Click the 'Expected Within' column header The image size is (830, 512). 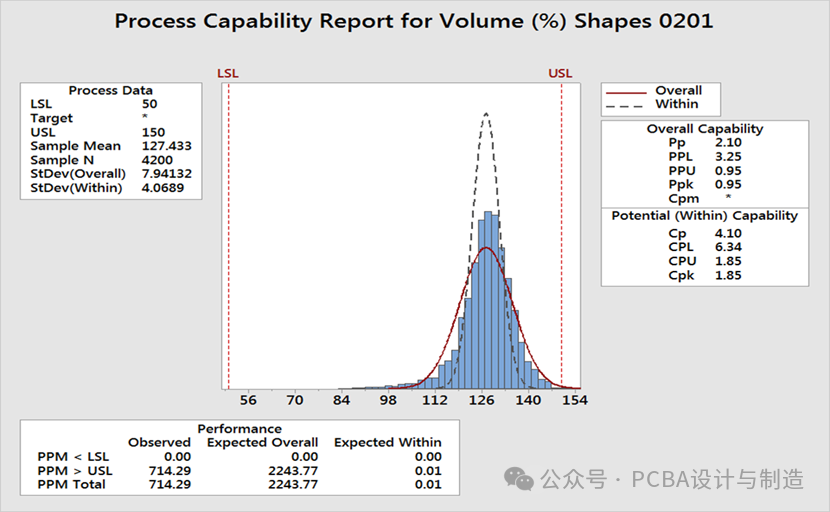click(387, 443)
